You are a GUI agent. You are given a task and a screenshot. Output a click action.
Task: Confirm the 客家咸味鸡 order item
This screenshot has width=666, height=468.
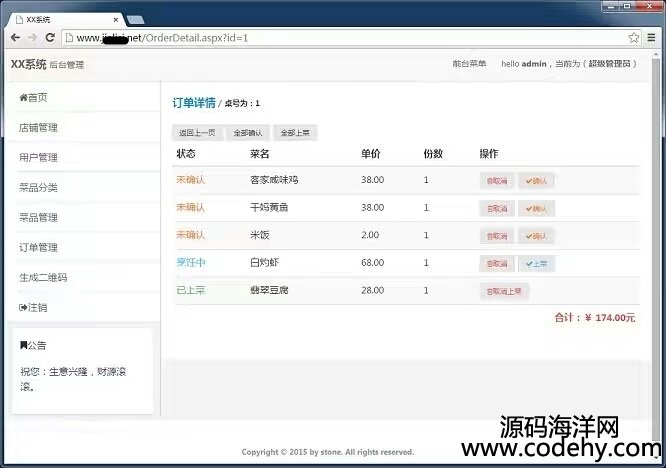[x=536, y=181]
